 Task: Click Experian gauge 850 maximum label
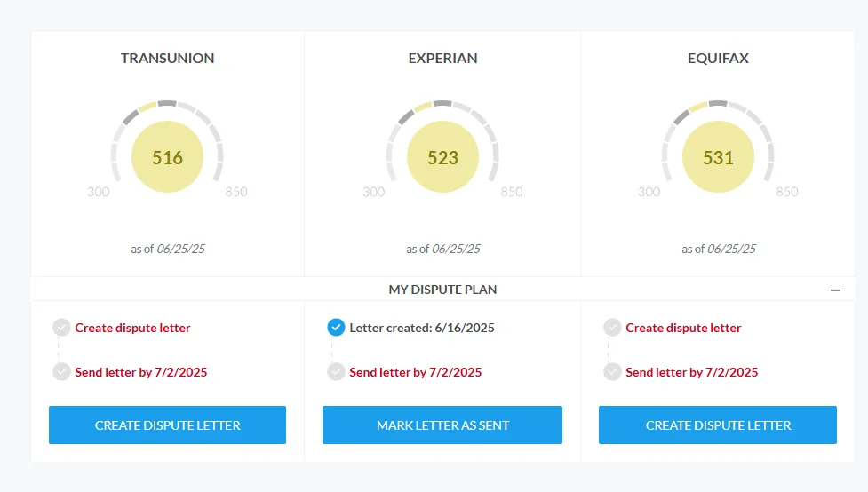(512, 192)
